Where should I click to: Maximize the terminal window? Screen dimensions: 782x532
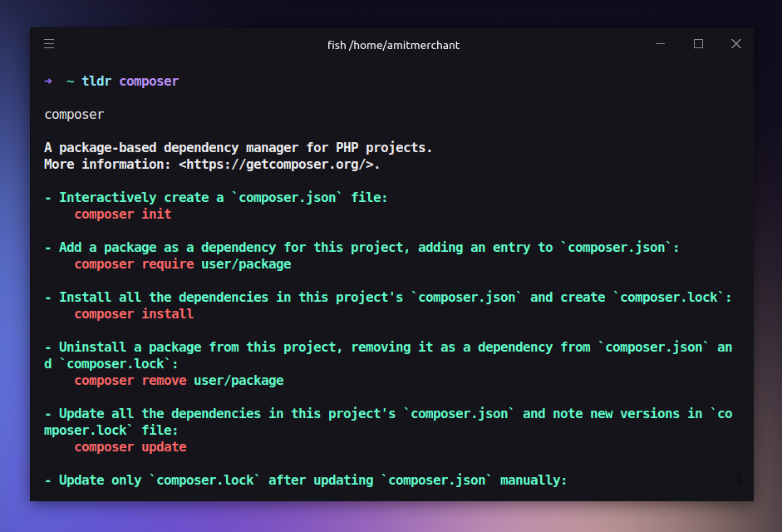point(698,44)
